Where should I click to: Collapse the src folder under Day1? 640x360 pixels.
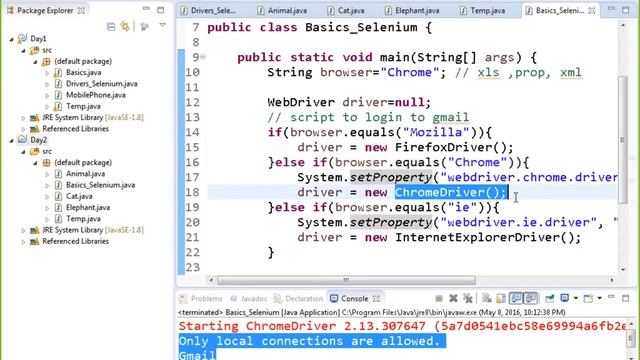tap(23, 51)
